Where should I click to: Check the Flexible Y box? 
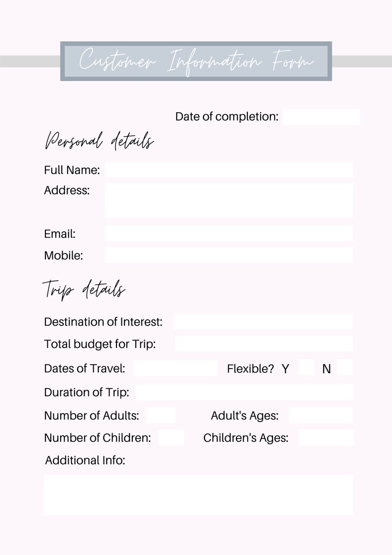(x=307, y=367)
